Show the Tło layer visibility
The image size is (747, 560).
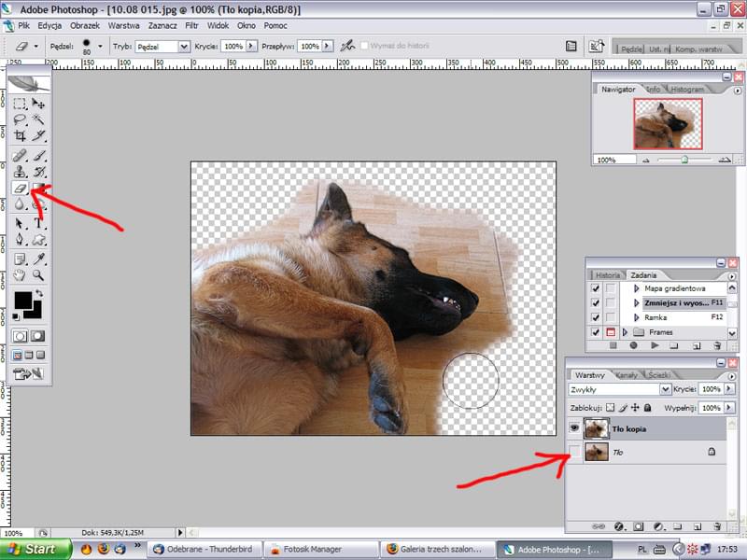point(574,452)
